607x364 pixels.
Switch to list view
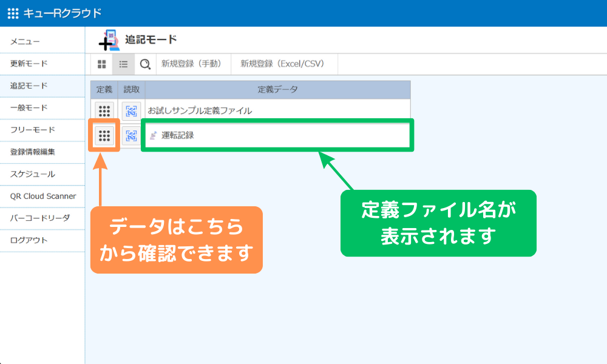coord(123,64)
